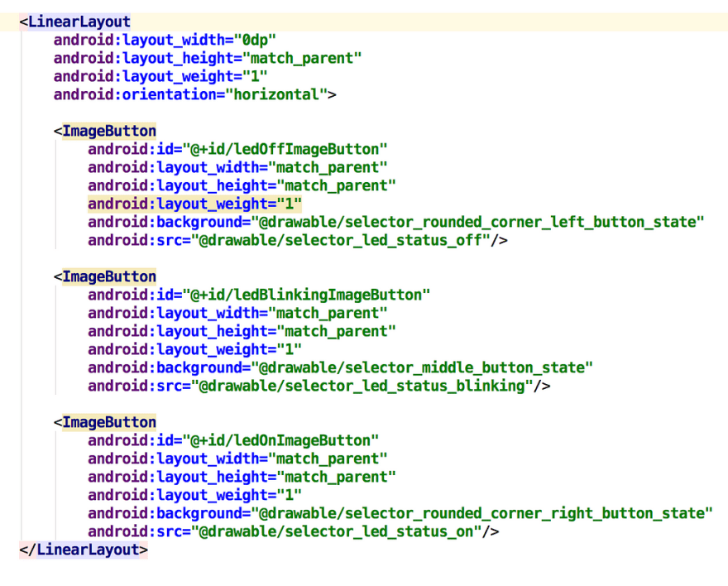This screenshot has height=586, width=728.
Task: Click LinearLayout layout_weight="1" line
Action: (160, 76)
